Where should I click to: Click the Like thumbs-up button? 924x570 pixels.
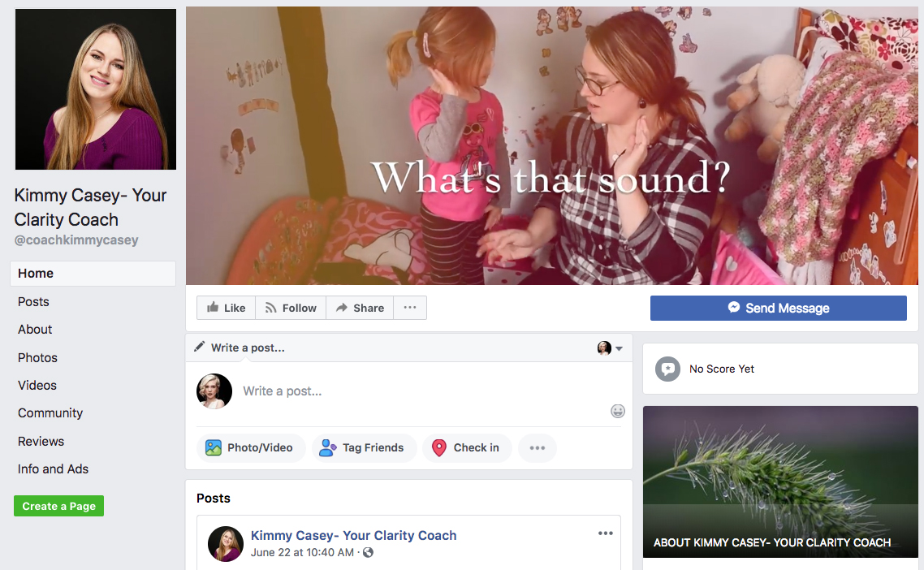tap(227, 308)
